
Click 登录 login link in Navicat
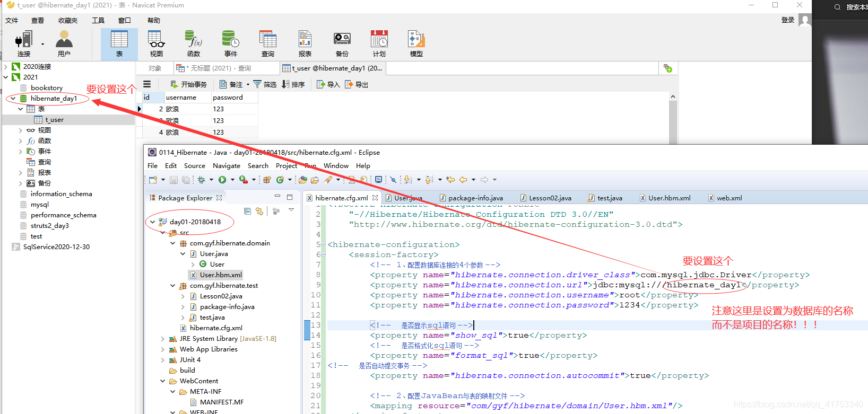(788, 20)
